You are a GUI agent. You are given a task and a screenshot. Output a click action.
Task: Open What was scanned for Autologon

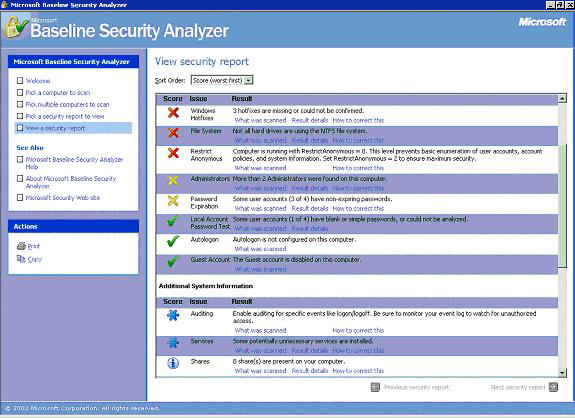point(260,249)
